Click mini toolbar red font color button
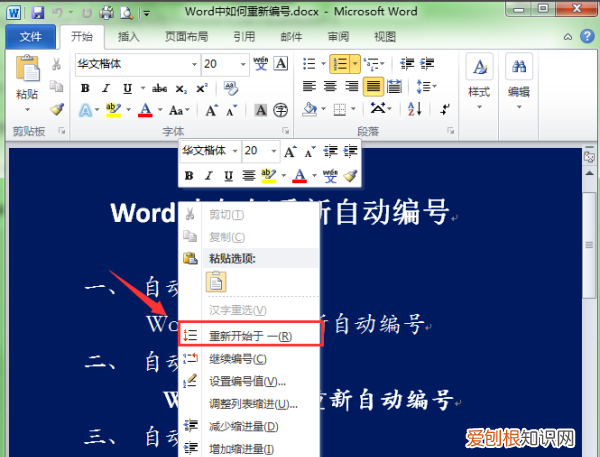600x457 pixels. (300, 176)
